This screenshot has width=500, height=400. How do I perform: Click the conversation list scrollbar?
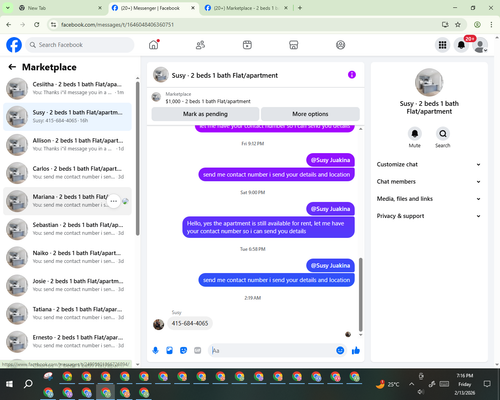[x=137, y=159]
